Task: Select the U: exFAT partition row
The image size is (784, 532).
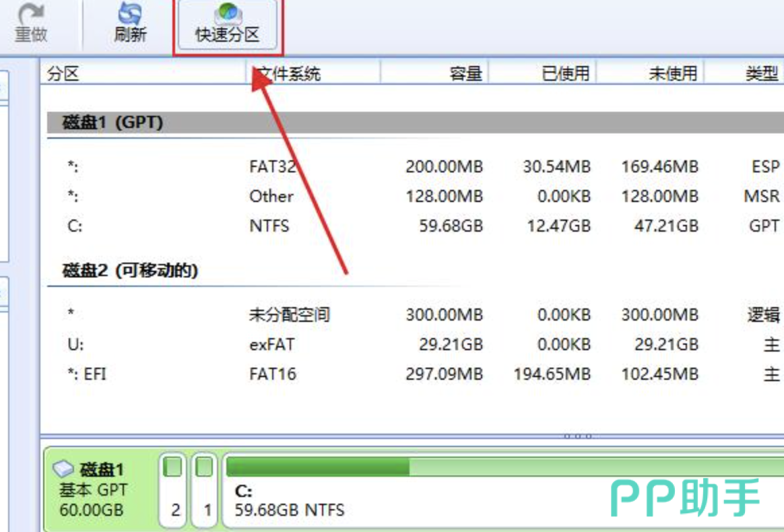Action: (416, 345)
